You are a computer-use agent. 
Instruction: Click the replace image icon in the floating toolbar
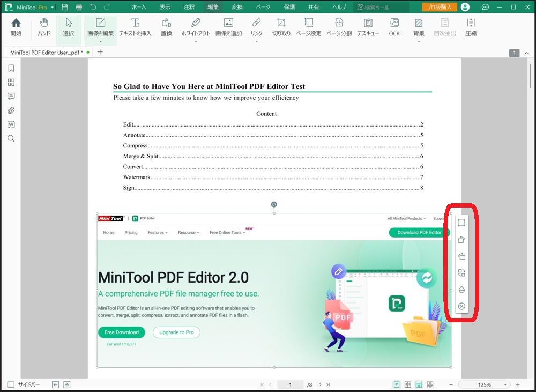coord(461,273)
